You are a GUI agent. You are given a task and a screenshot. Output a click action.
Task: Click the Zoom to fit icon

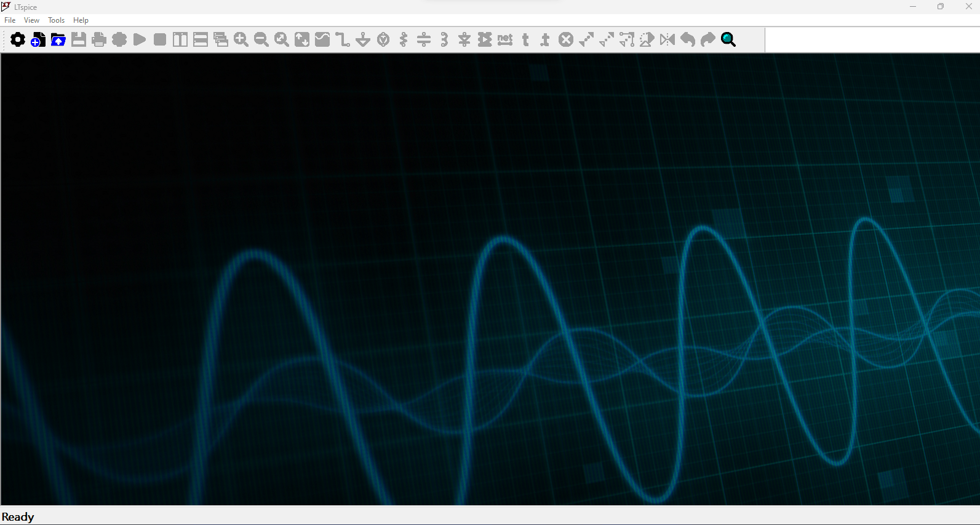pos(282,40)
